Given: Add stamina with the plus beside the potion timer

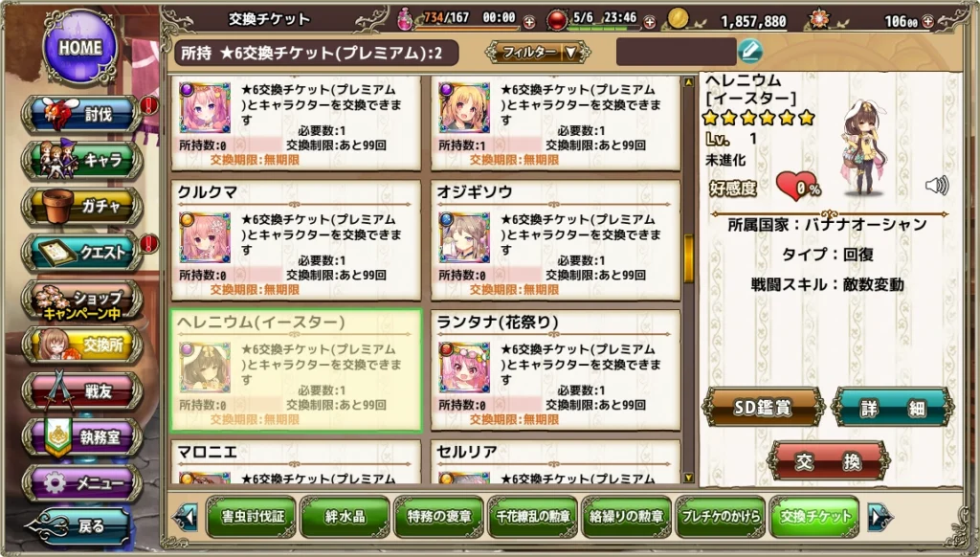Looking at the screenshot, I should [528, 23].
